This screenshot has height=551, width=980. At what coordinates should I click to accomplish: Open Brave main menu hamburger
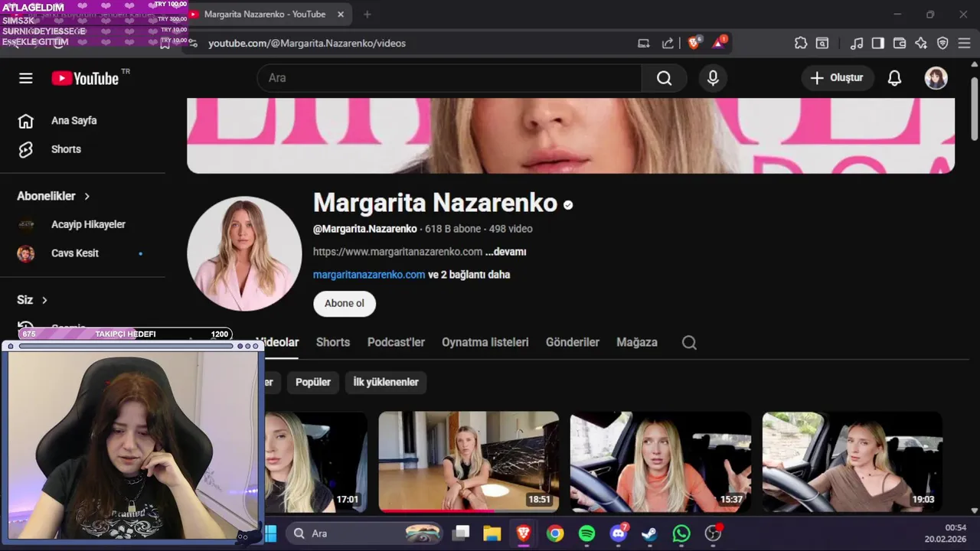965,43
